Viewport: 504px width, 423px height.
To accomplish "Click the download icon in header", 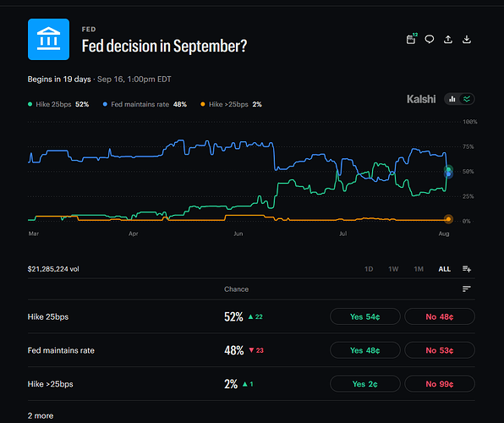I will [467, 39].
